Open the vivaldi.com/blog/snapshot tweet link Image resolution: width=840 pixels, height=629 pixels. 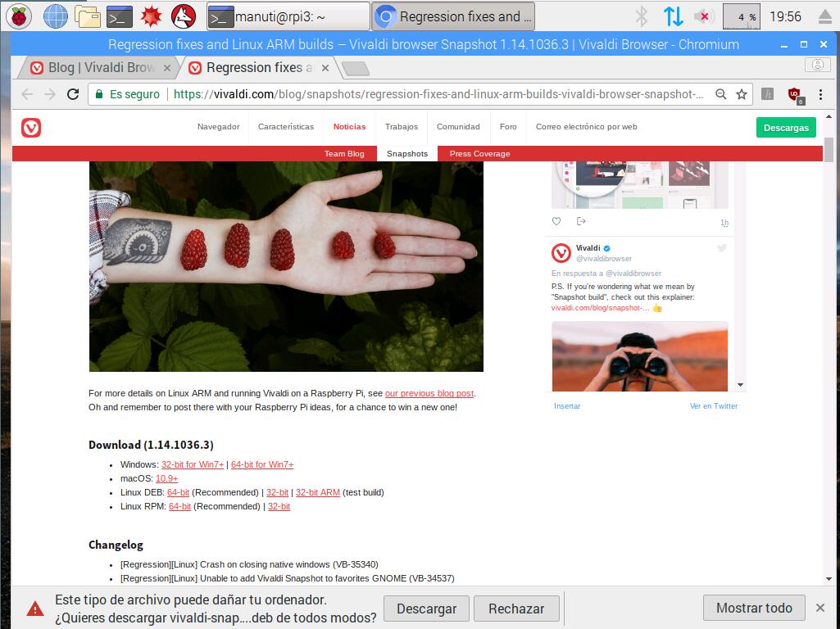pos(600,308)
